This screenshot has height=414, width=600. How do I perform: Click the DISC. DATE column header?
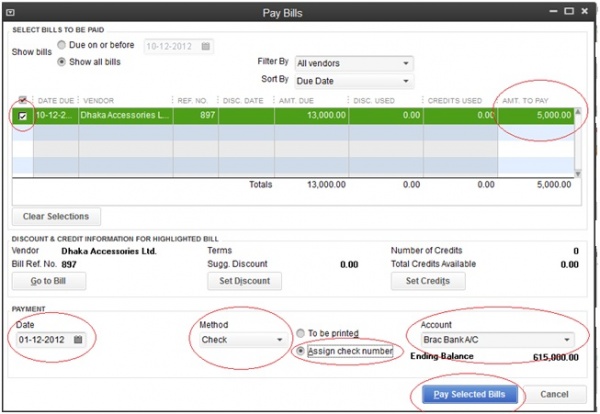[246, 101]
